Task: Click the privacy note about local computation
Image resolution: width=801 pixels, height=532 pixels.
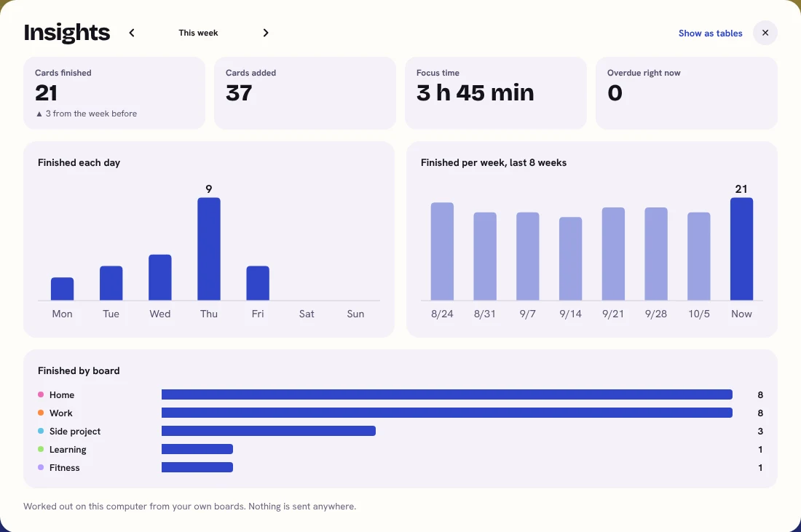Action: click(189, 507)
